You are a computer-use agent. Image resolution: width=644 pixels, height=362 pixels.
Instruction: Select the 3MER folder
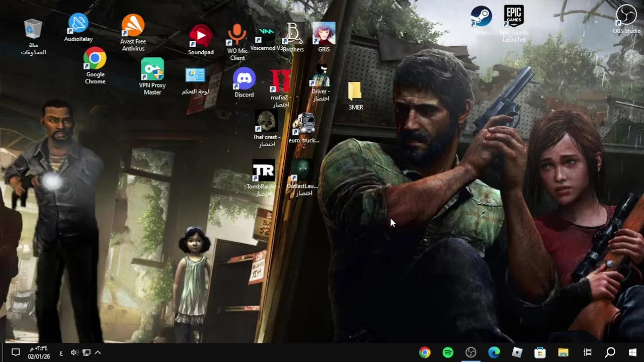pos(355,96)
